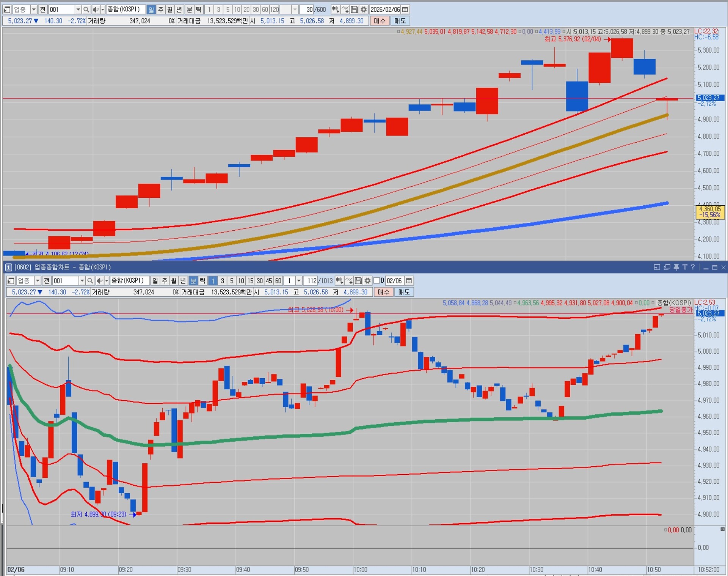Click the T font icon in title bar
The width and height of the screenshot is (728, 576).
click(685, 267)
